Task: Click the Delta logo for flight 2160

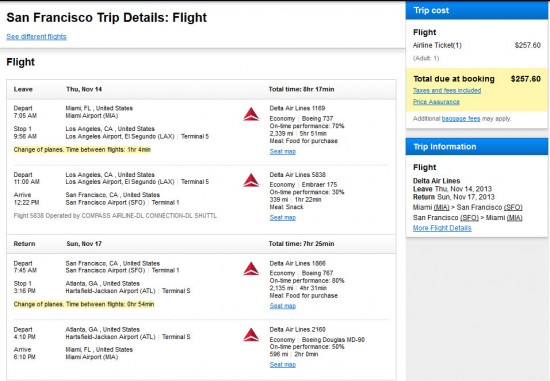Action: (x=251, y=335)
